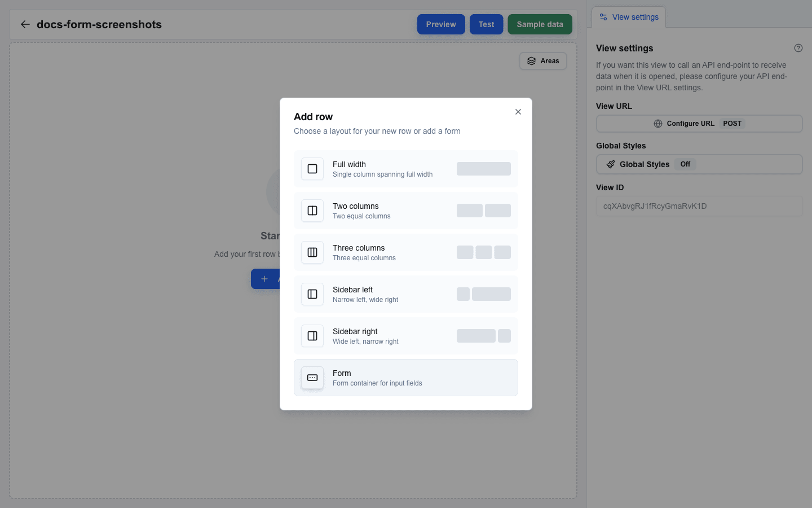
Task: Click the Three columns layout preview thumbnail
Action: (x=484, y=252)
